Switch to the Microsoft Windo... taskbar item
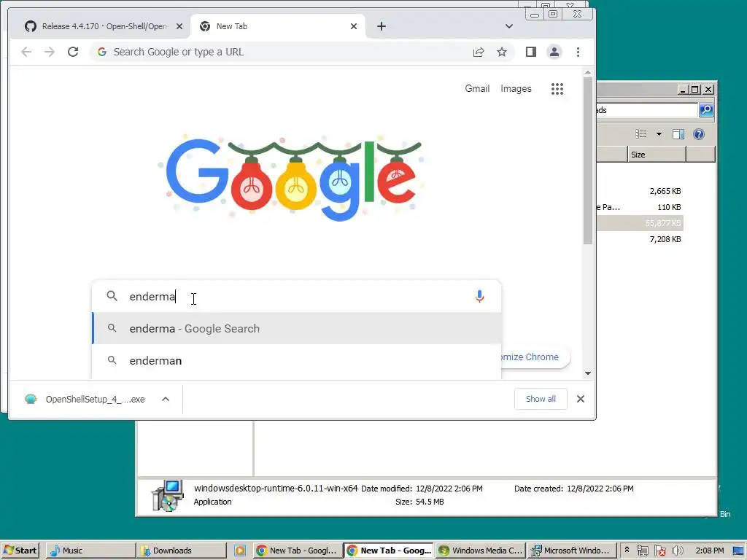Image resolution: width=747 pixels, height=560 pixels. click(570, 551)
